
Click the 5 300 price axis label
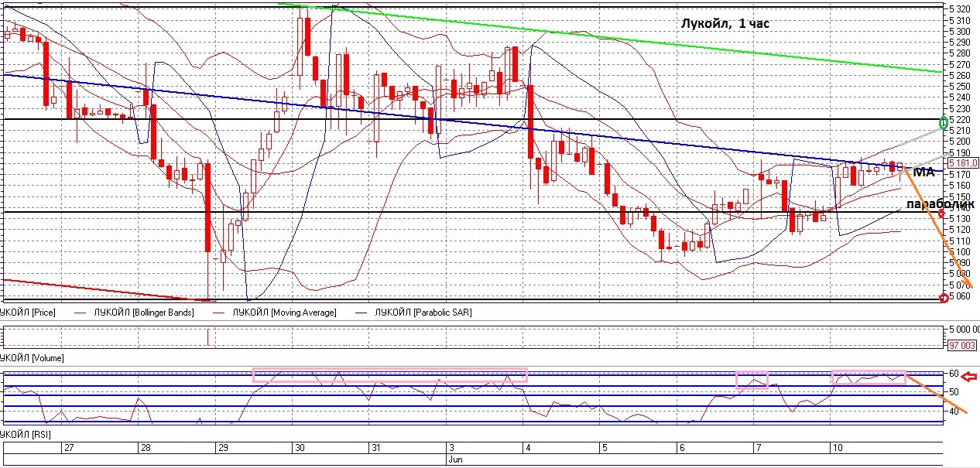coord(961,32)
